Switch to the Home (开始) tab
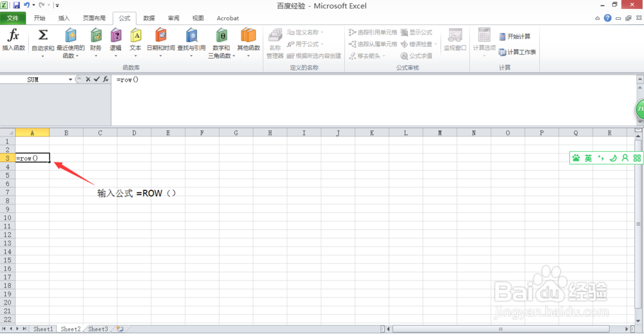The image size is (644, 334). pos(39,18)
